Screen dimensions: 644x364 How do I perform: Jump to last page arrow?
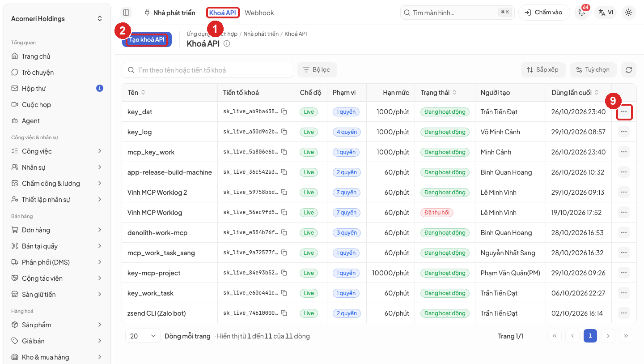click(x=626, y=336)
